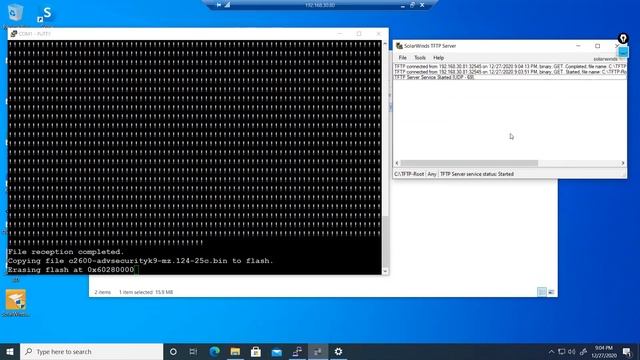Viewport: 640px width, 360px height.
Task: Switch File Explorer to details view icon
Action: (x=542, y=292)
